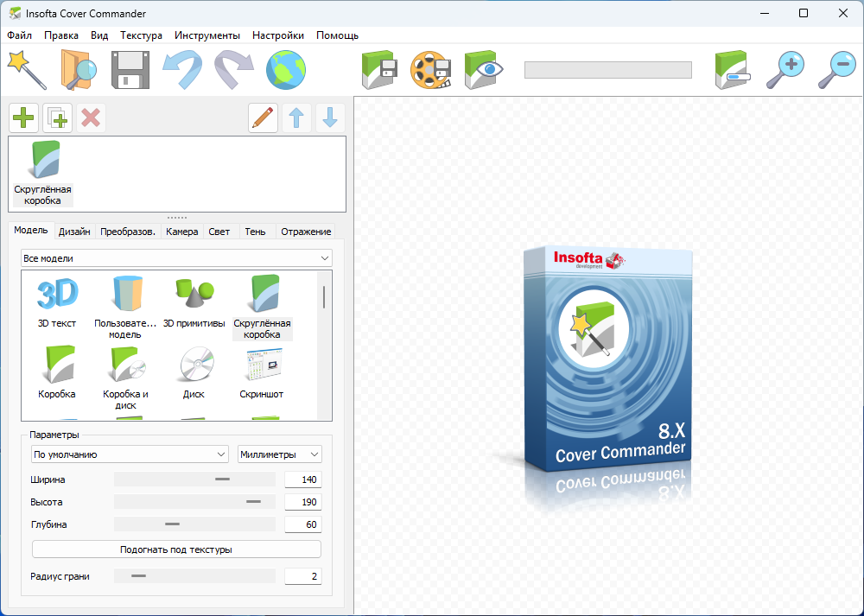Click the Глубина slider handle
864x616 pixels.
click(x=173, y=524)
